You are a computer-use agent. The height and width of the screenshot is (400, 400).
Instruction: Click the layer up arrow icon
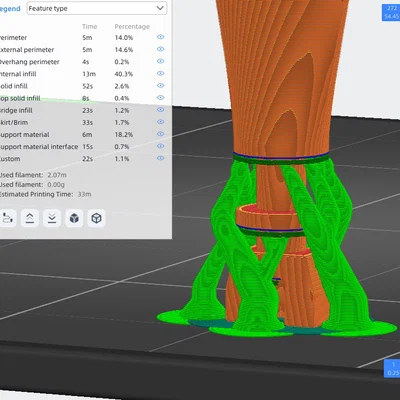pos(30,218)
